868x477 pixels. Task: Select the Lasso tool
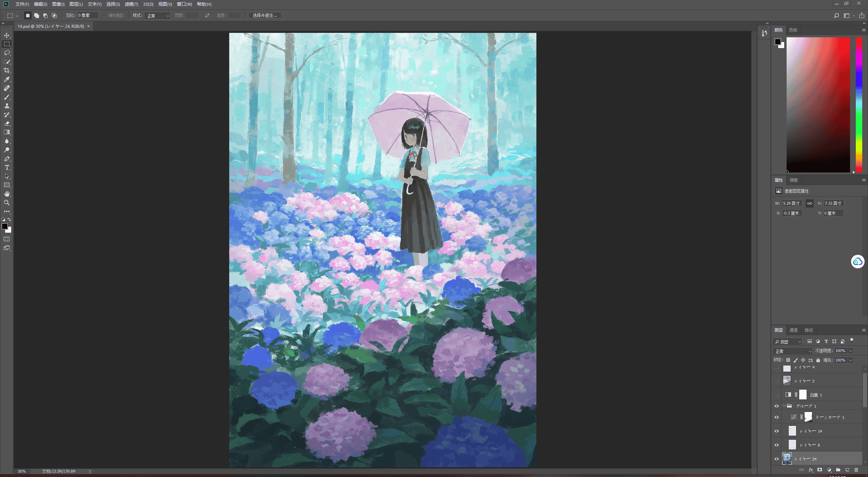(x=7, y=53)
